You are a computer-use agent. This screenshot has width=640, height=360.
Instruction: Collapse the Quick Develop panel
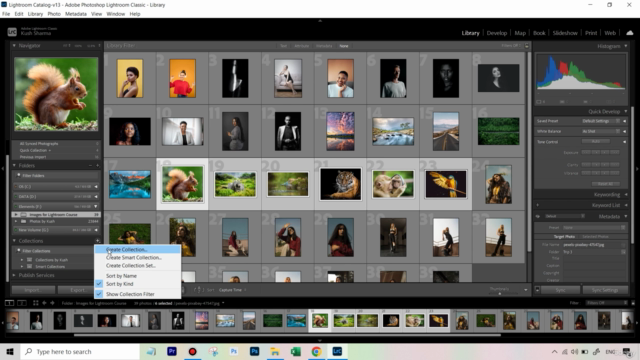click(625, 111)
